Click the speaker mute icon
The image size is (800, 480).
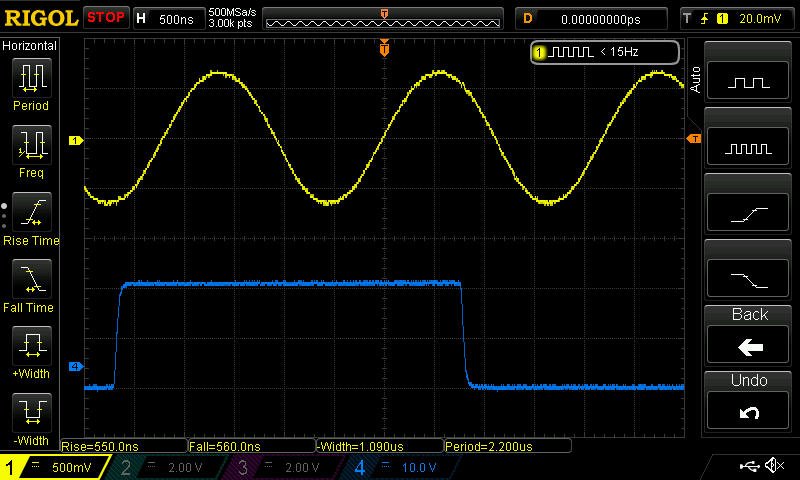[773, 466]
